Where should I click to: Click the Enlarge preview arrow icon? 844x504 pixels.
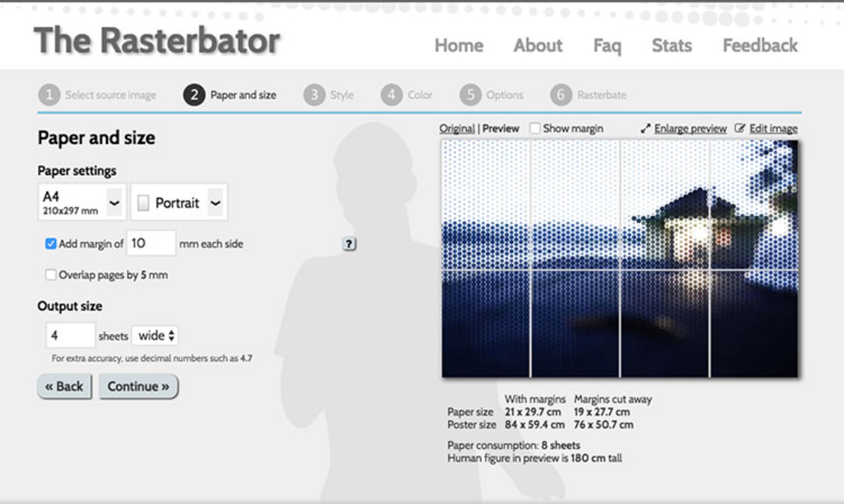[x=645, y=129]
